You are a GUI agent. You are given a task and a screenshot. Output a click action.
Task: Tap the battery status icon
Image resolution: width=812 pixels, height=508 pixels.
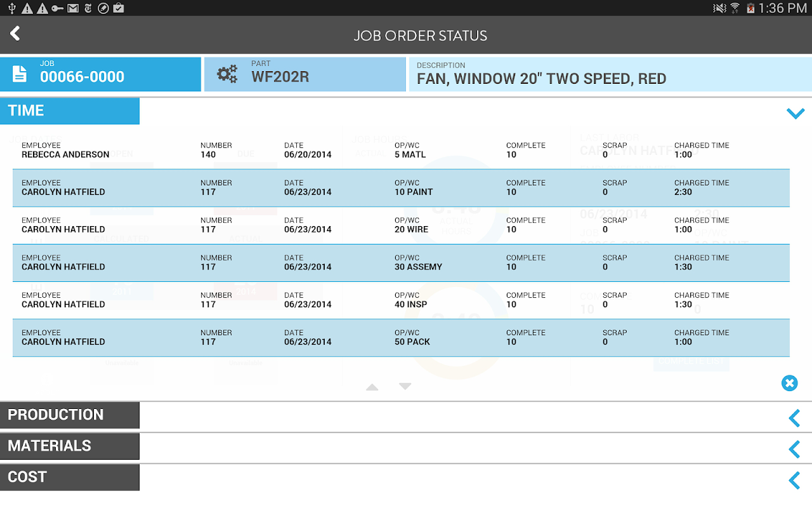coord(751,8)
